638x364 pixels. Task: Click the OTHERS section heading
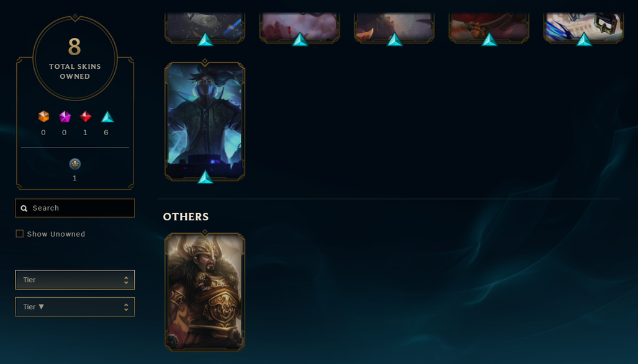(x=186, y=217)
